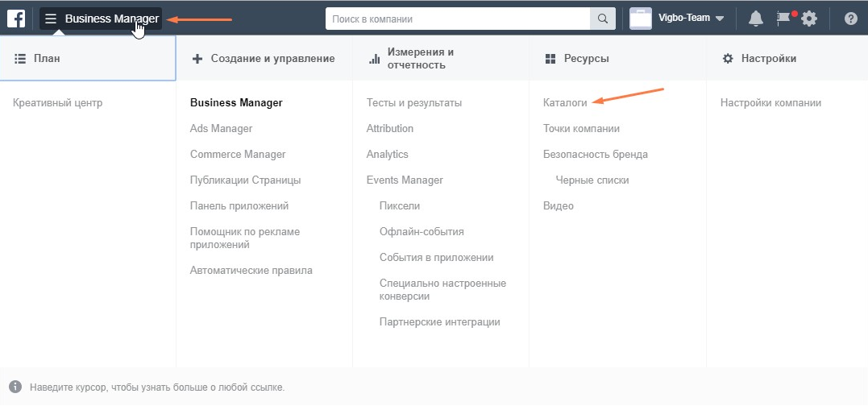Open 'Events Manager'
The width and height of the screenshot is (868, 406).
pos(405,180)
